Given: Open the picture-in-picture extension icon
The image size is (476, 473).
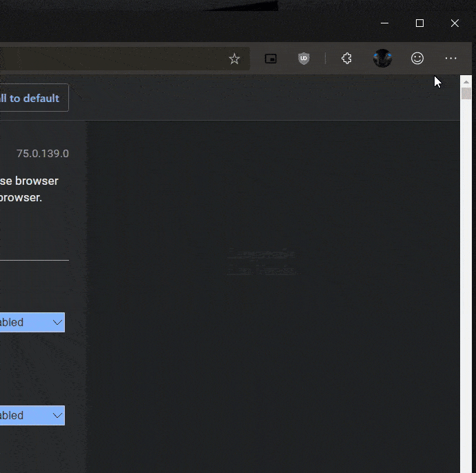Looking at the screenshot, I should click(x=271, y=59).
